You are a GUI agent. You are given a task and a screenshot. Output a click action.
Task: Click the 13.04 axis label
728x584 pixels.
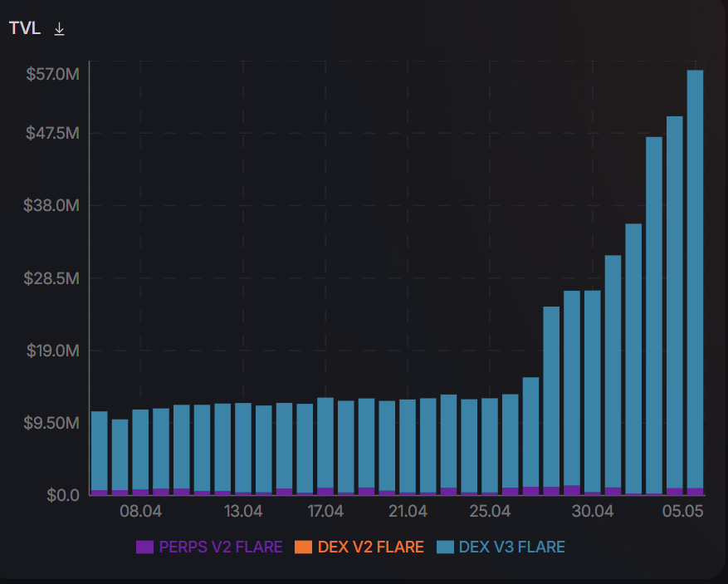point(244,512)
